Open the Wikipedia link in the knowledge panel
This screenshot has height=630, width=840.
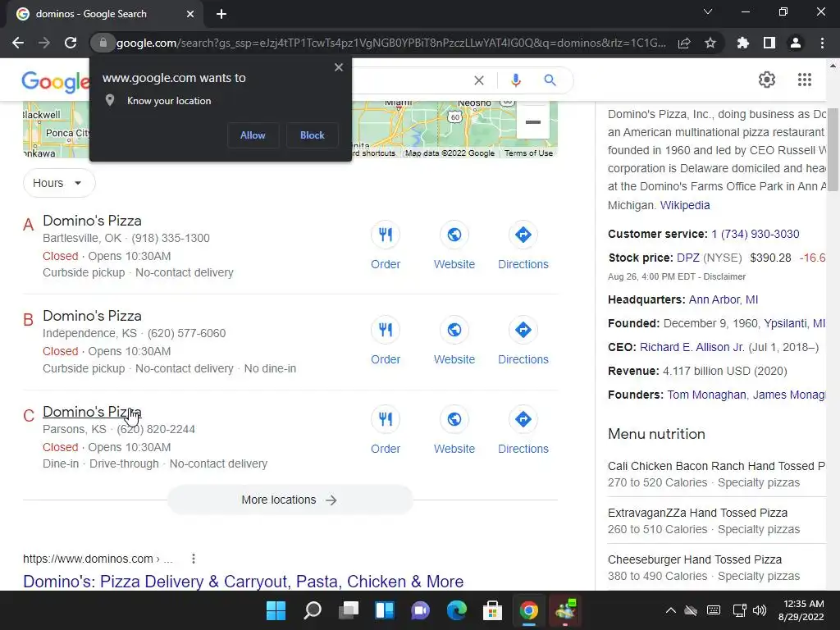685,205
